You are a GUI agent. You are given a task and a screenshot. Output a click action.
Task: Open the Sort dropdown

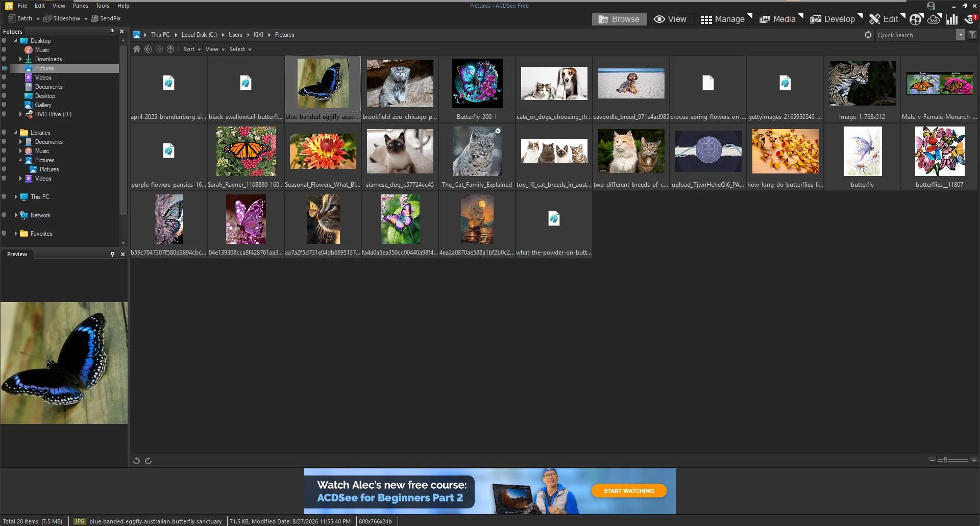tap(192, 49)
